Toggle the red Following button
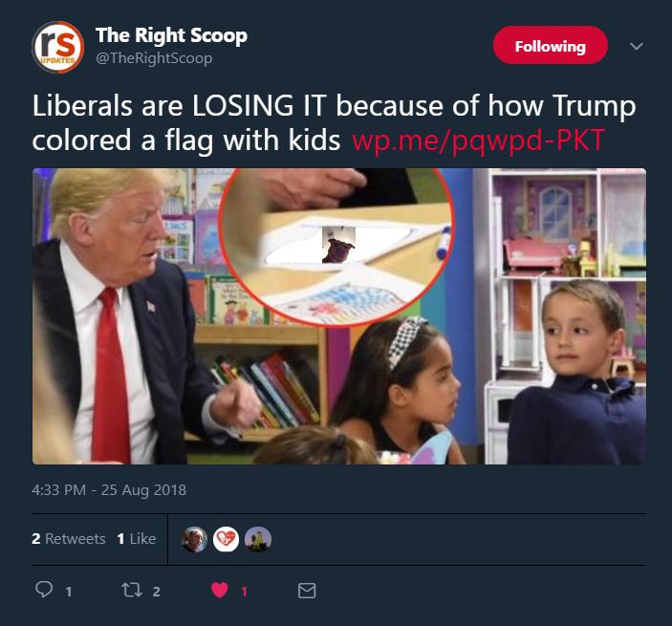 (x=551, y=45)
